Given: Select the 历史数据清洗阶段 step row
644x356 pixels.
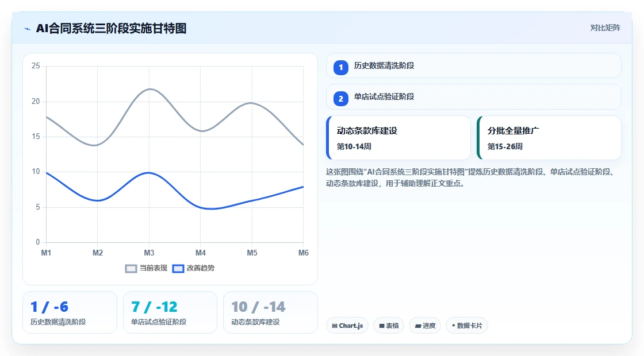Looking at the screenshot, I should tap(473, 65).
